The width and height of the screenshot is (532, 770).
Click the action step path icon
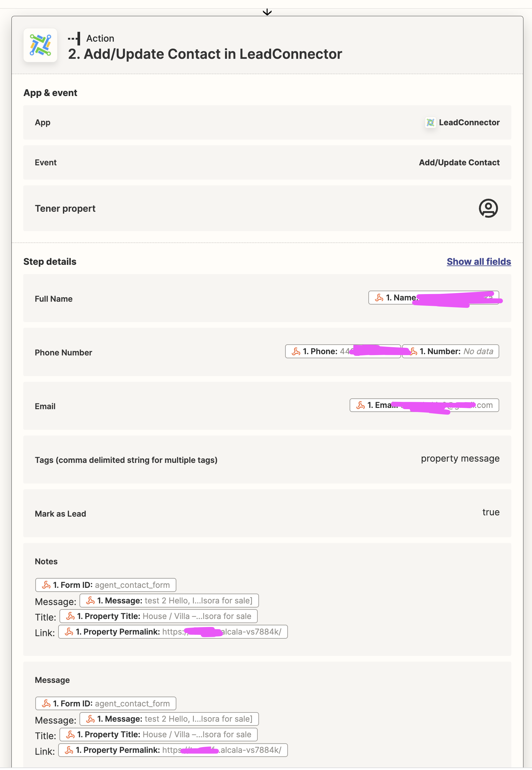coord(74,39)
